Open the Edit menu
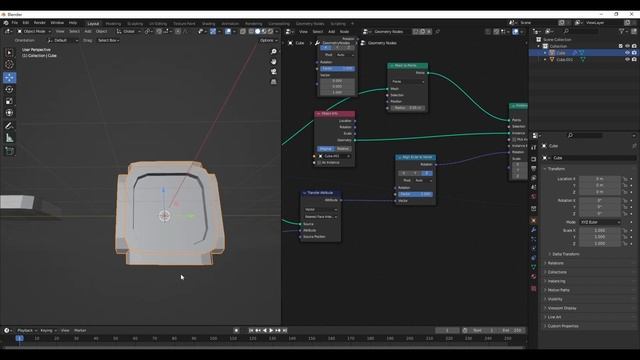 click(x=26, y=23)
